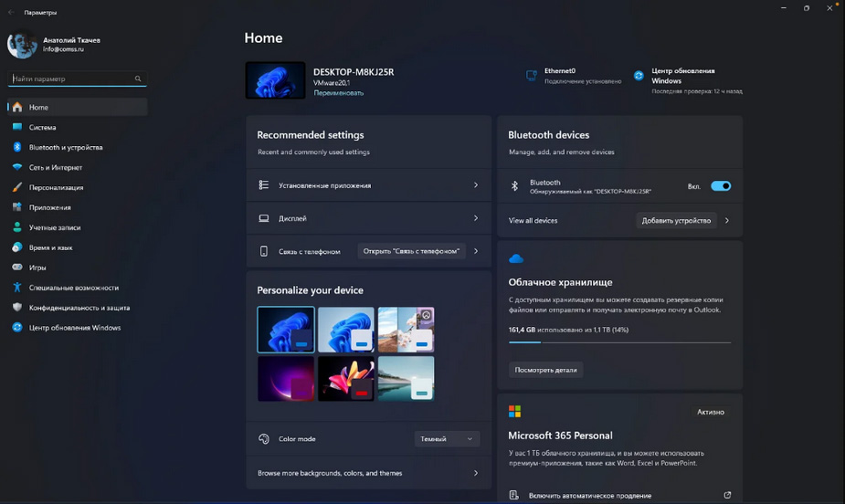Select the landscape spotlight theme thumbnail
The height and width of the screenshot is (504, 845).
406,330
